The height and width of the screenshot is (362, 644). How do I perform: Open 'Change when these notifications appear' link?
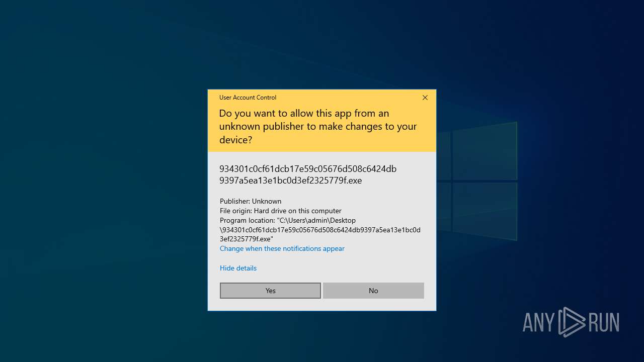[282, 248]
